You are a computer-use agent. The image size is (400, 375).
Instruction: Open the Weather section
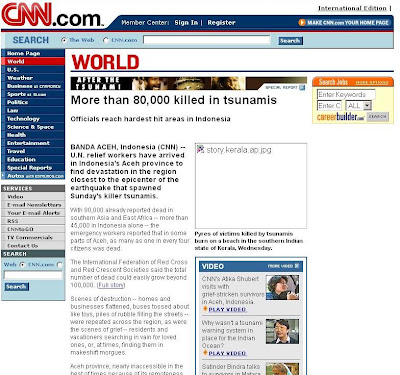point(33,78)
